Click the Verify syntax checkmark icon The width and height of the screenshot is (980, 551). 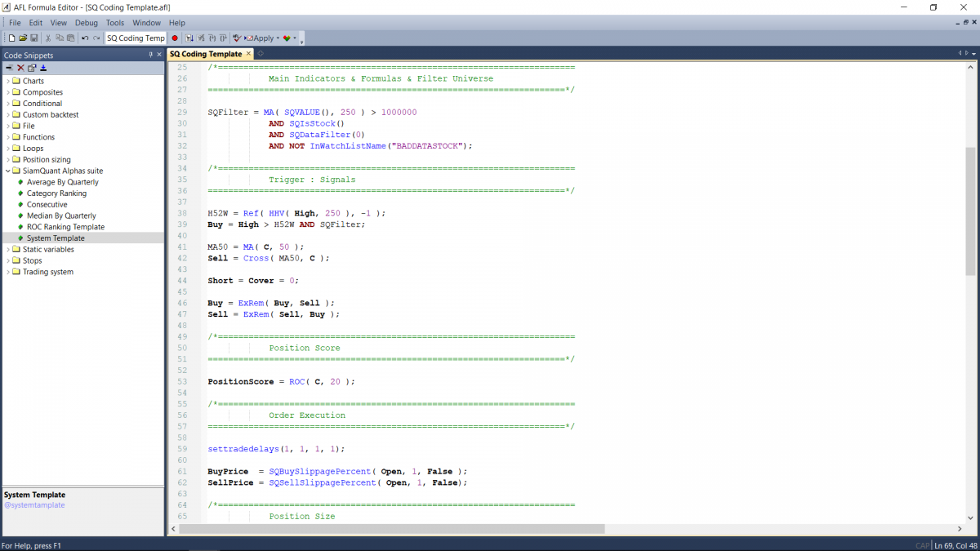(x=237, y=38)
